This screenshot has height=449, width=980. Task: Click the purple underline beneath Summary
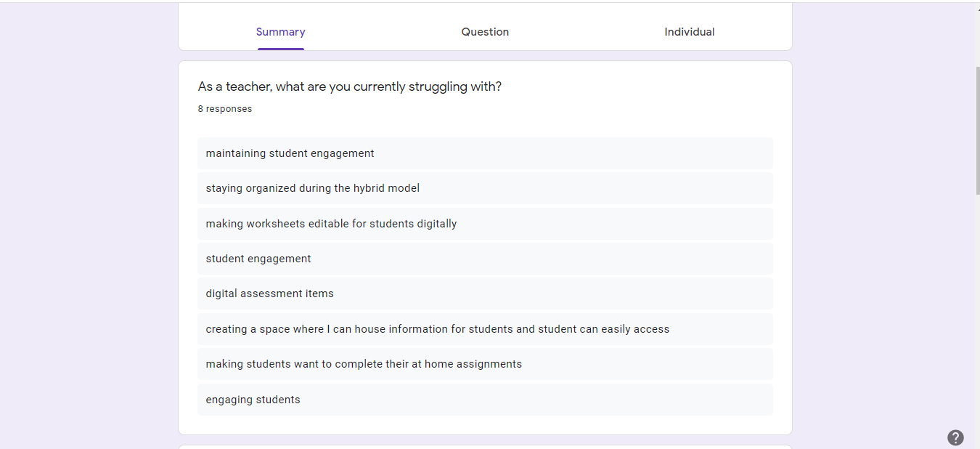click(x=280, y=49)
